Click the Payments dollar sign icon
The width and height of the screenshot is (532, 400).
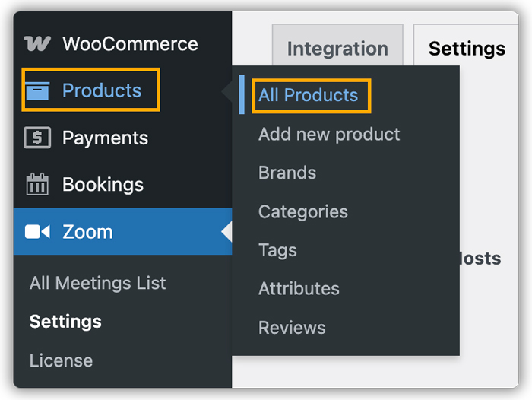(37, 138)
